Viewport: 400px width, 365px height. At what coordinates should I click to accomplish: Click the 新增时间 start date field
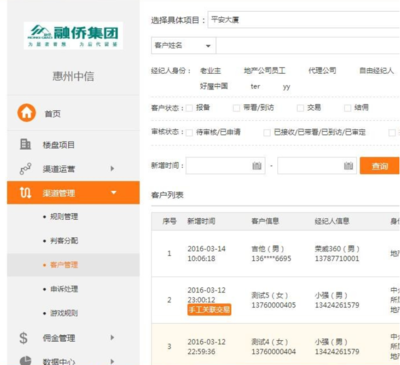pyautogui.click(x=226, y=166)
